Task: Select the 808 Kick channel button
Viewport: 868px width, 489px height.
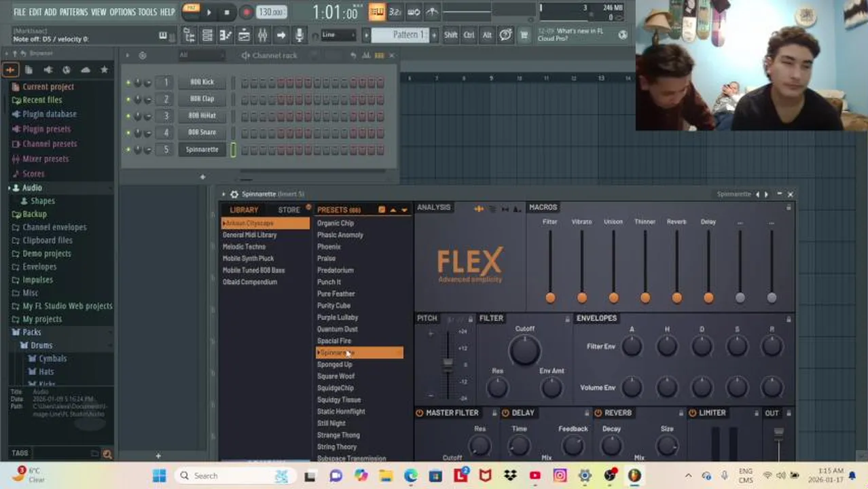Action: pyautogui.click(x=202, y=82)
